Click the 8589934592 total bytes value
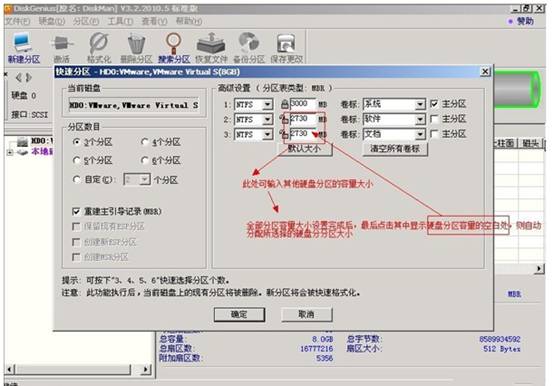This screenshot has width=554, height=386. pos(500,339)
